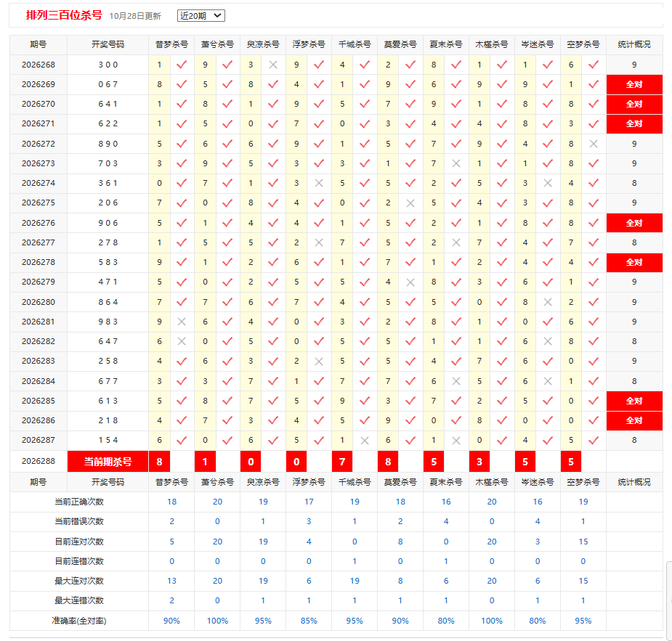672x641 pixels.
Task: Click the X mark in row 2026281
Action: [182, 322]
